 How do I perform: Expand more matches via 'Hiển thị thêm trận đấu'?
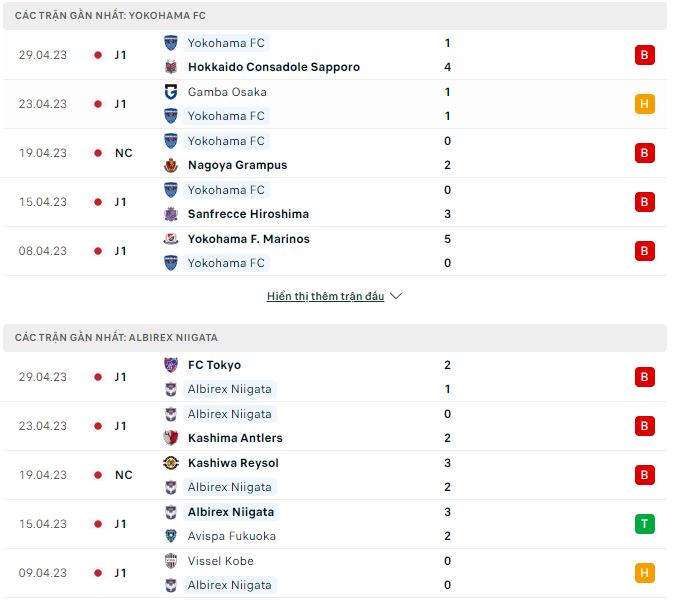pos(325,296)
